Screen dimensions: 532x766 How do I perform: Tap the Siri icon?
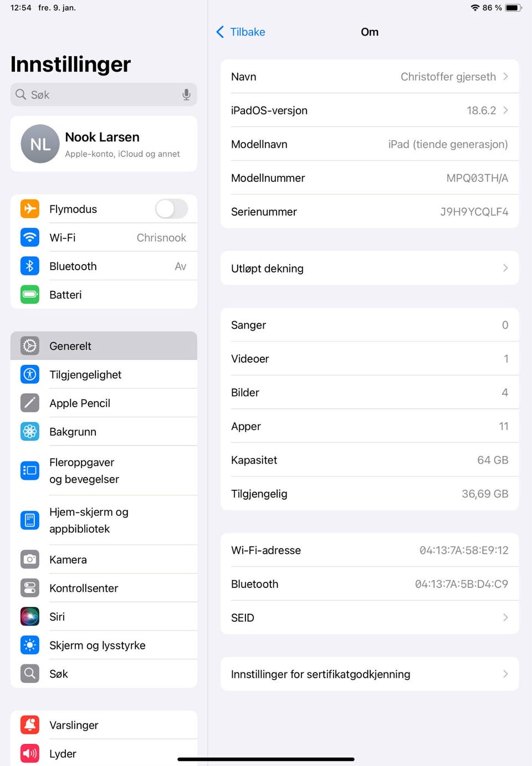30,617
